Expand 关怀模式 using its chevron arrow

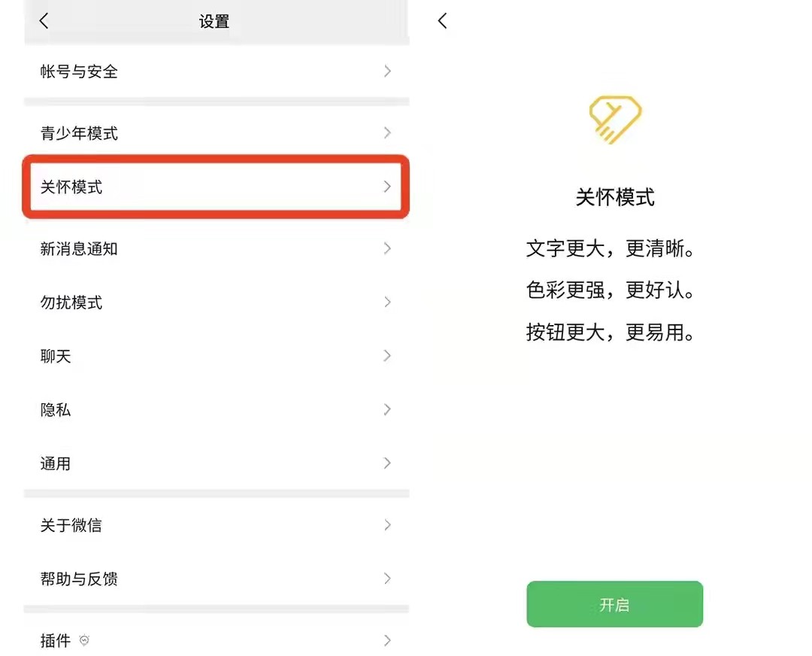[x=387, y=187]
